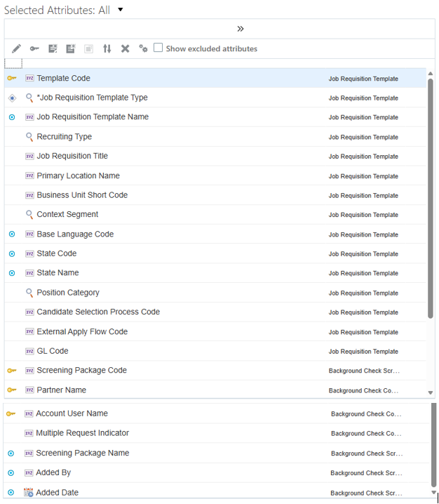Click the upper list scrollbar down arrow

431,393
